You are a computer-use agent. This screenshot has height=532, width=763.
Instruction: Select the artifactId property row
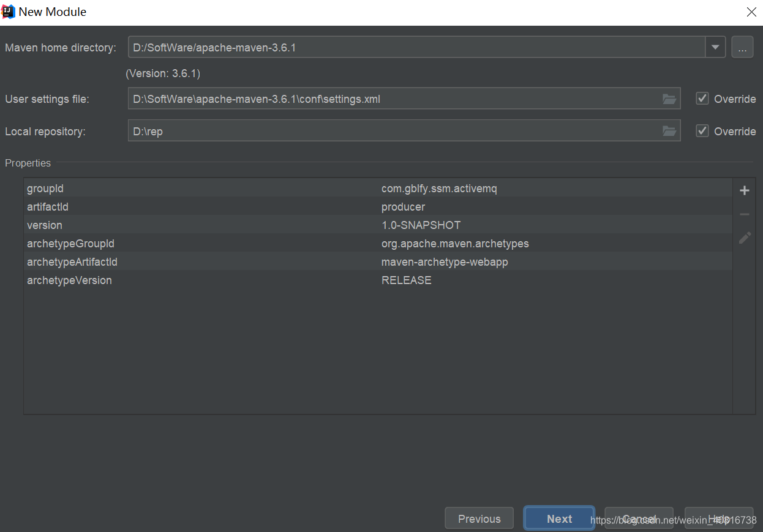pyautogui.click(x=378, y=207)
